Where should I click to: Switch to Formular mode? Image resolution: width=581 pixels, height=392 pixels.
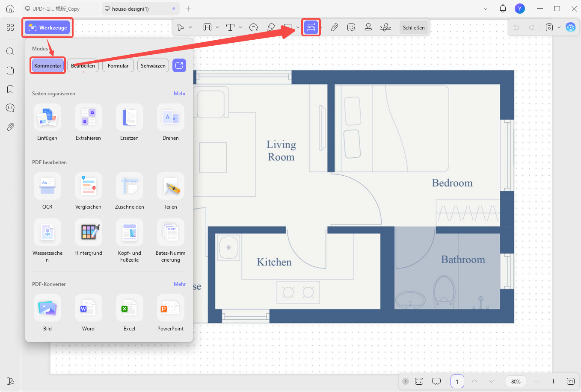pyautogui.click(x=118, y=65)
